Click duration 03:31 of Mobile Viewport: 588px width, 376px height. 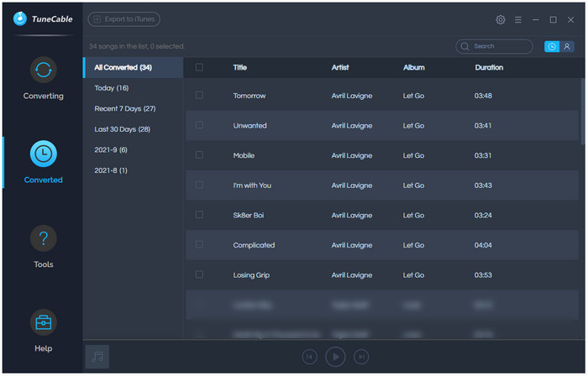point(483,155)
